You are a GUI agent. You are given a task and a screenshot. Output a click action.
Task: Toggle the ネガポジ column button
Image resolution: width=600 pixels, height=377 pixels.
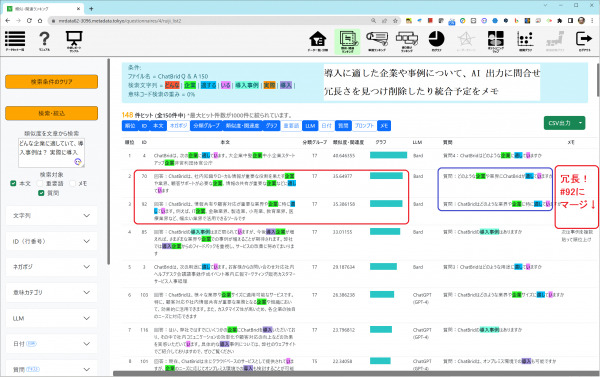tap(178, 126)
